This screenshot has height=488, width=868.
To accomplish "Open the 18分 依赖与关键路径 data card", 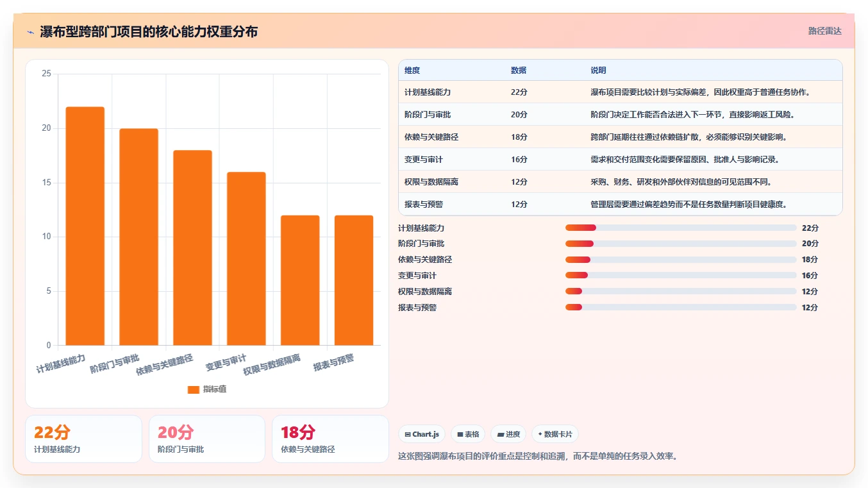I will pos(330,439).
